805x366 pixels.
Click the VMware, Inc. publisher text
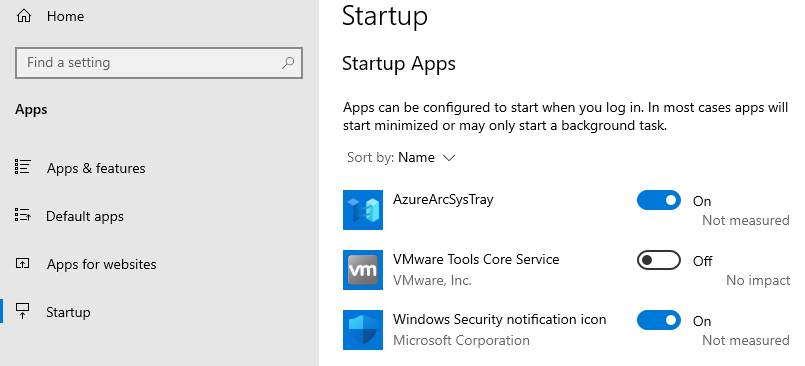tap(432, 280)
